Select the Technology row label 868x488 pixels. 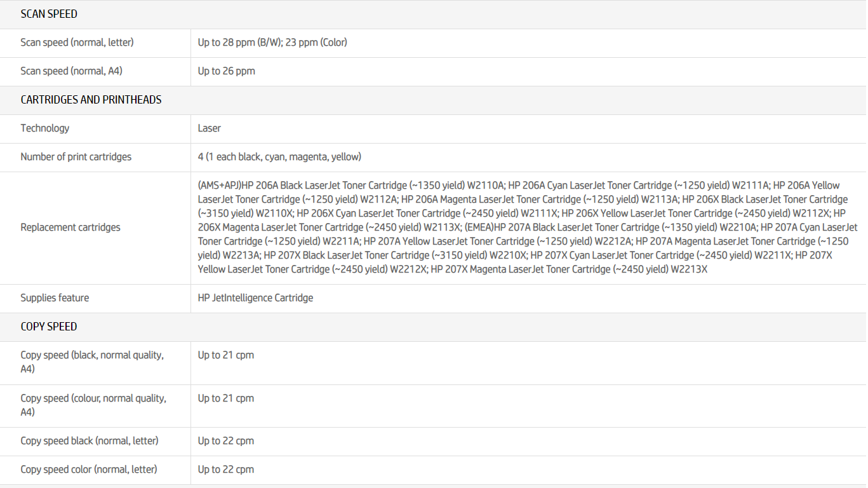45,128
